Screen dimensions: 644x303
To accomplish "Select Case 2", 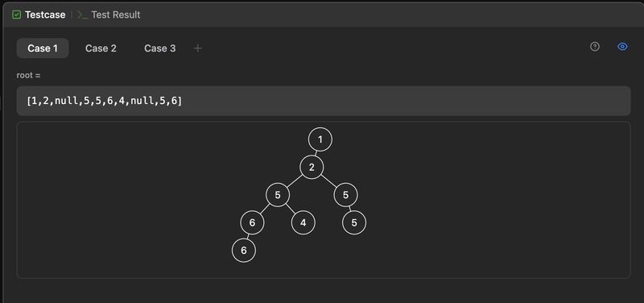I will 101,48.
